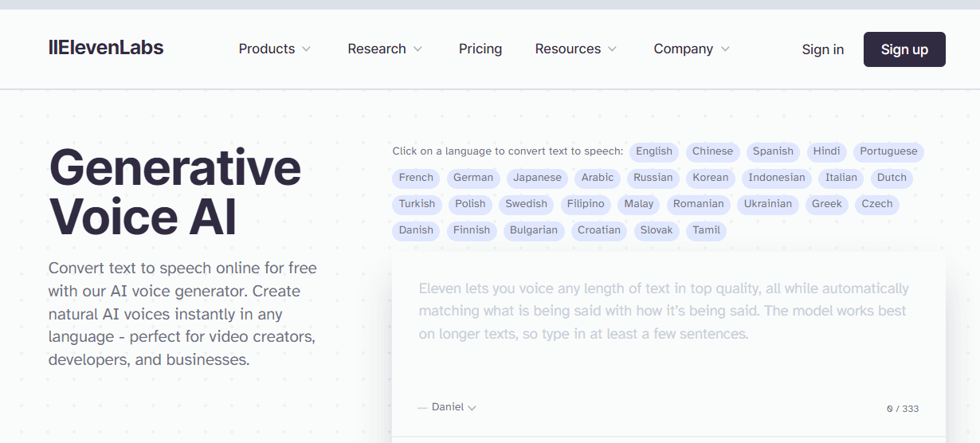Select the English language chip
This screenshot has height=443, width=980.
(x=654, y=151)
